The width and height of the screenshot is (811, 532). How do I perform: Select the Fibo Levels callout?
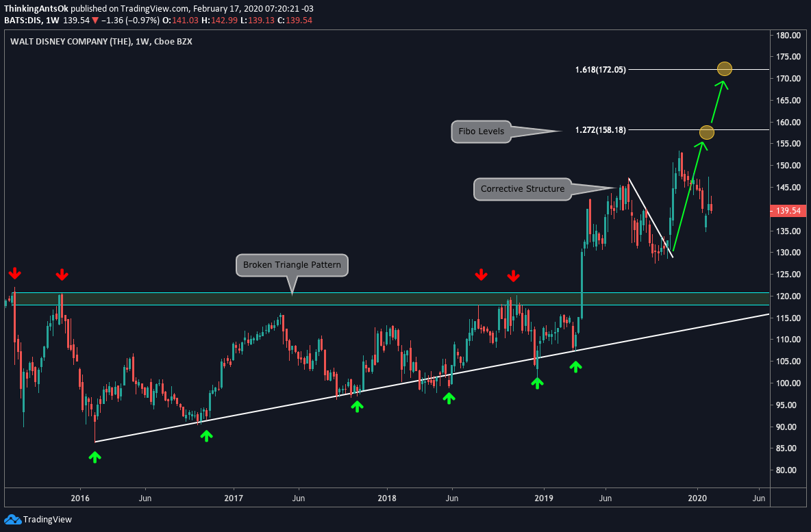pos(481,131)
